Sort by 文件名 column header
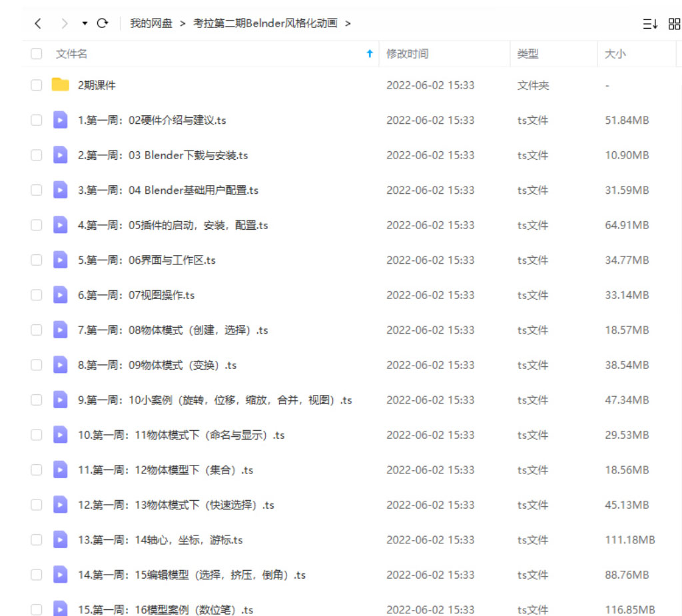The image size is (682, 616). (x=71, y=54)
